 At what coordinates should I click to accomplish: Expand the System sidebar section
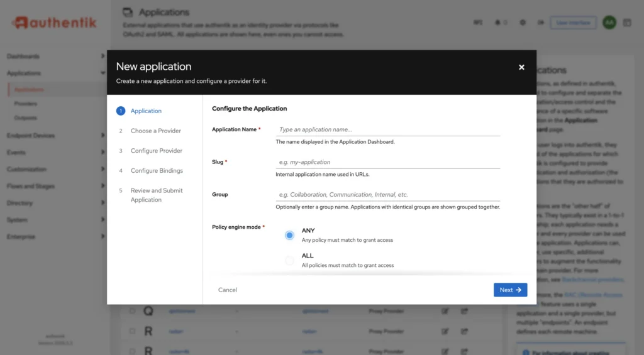tap(55, 219)
